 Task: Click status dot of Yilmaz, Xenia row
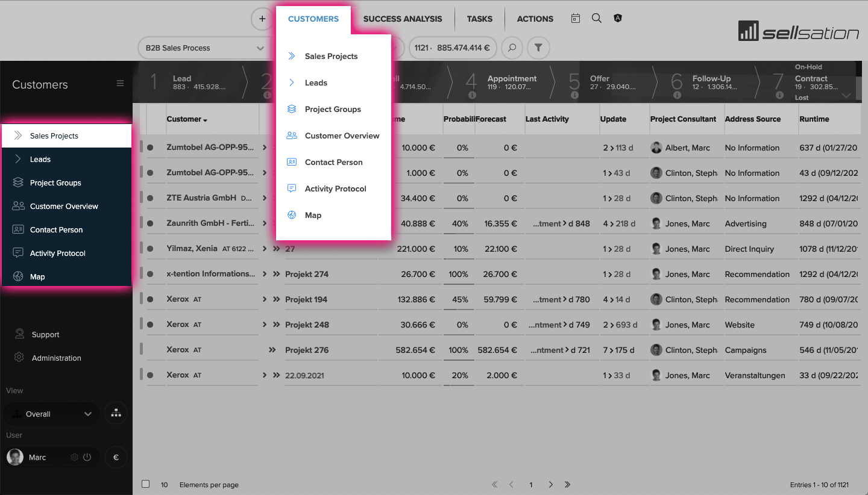click(150, 249)
